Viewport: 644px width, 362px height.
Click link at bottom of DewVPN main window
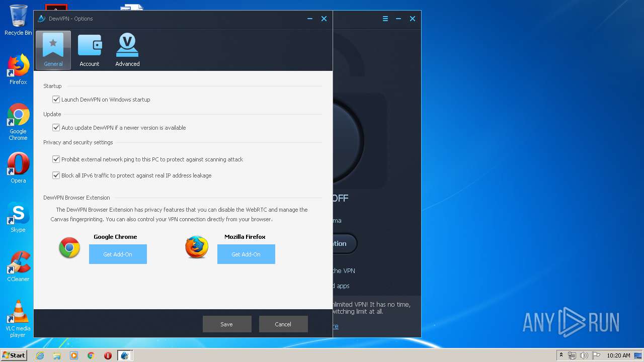pos(336,326)
